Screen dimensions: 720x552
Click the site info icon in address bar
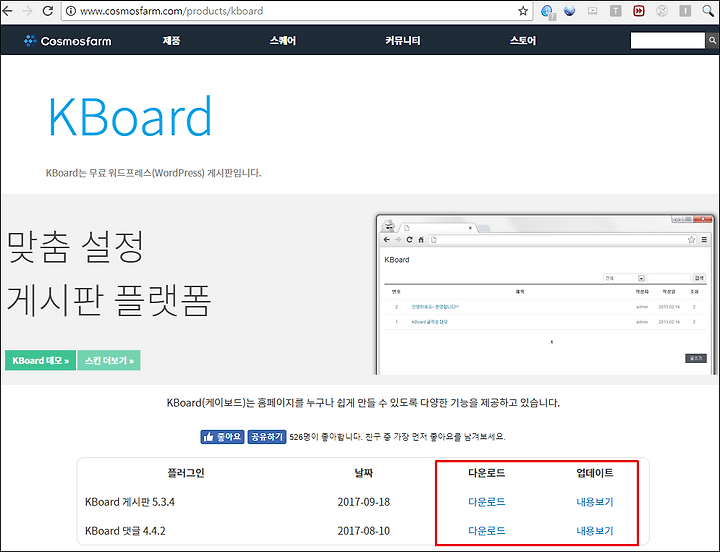[x=71, y=11]
